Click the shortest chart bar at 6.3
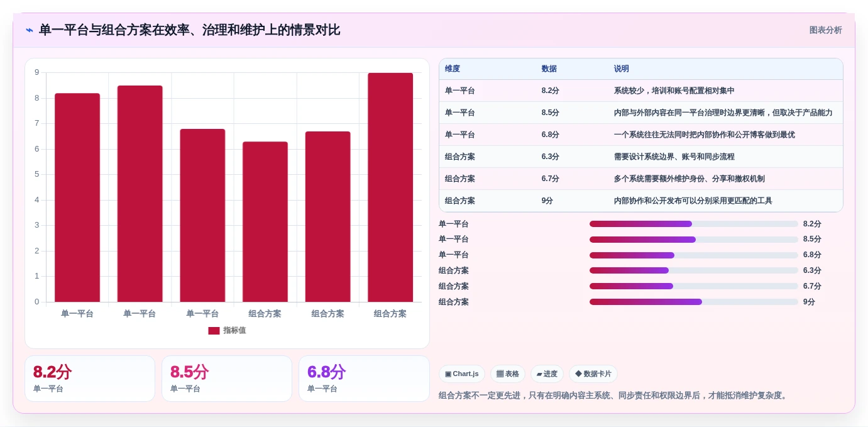Viewport: 868px width, 427px height. click(265, 222)
